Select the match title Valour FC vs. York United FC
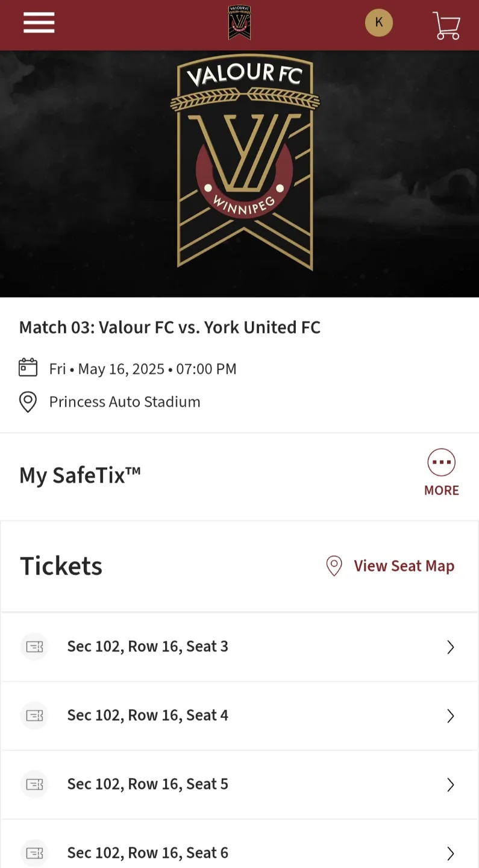Image resolution: width=479 pixels, height=868 pixels. (170, 327)
